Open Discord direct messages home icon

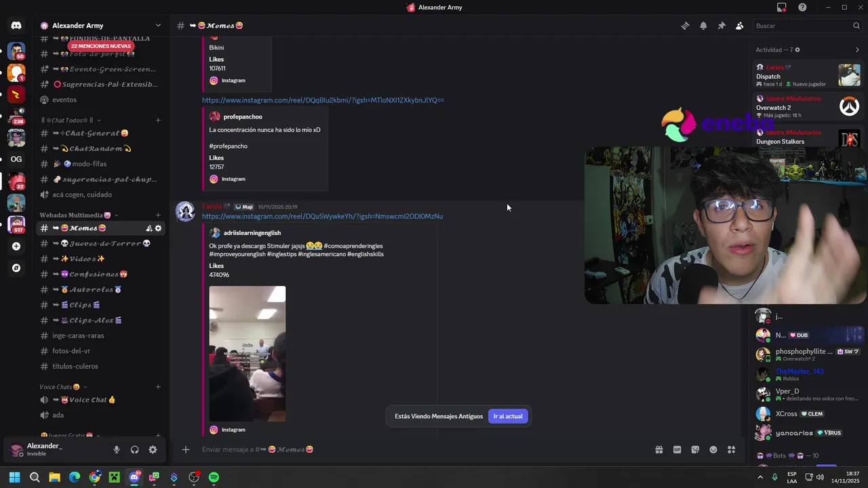[16, 26]
